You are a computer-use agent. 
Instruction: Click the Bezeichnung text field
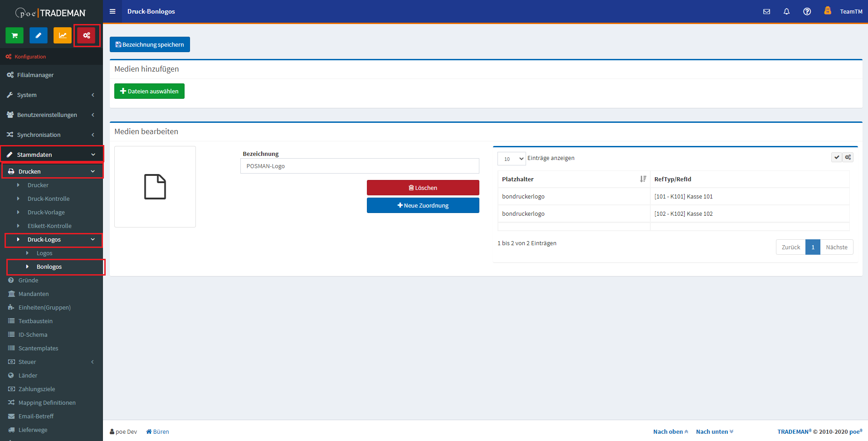(x=359, y=166)
